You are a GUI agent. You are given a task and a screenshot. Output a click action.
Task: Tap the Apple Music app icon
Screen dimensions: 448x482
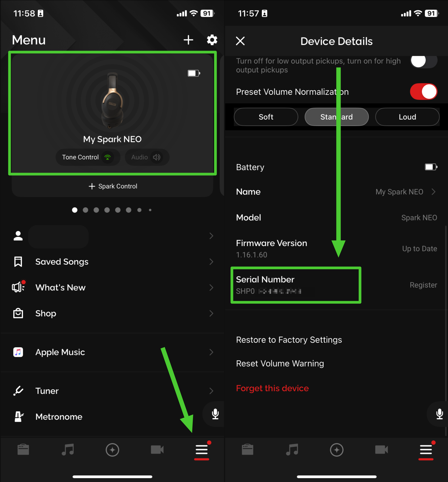(x=18, y=352)
